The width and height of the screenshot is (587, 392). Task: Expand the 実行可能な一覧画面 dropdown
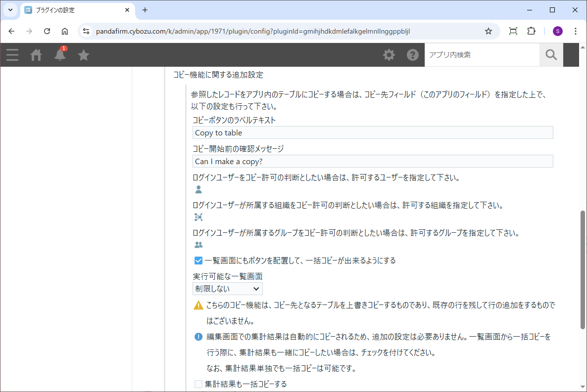[227, 289]
